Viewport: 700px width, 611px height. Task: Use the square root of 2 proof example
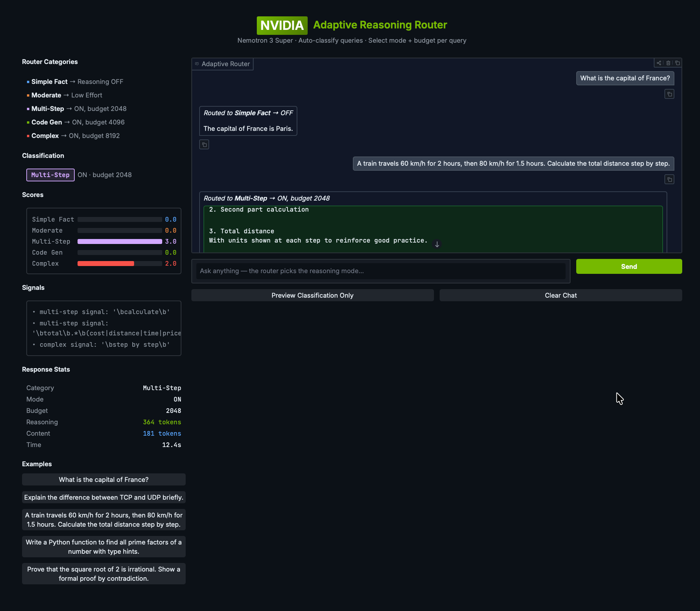(x=104, y=574)
